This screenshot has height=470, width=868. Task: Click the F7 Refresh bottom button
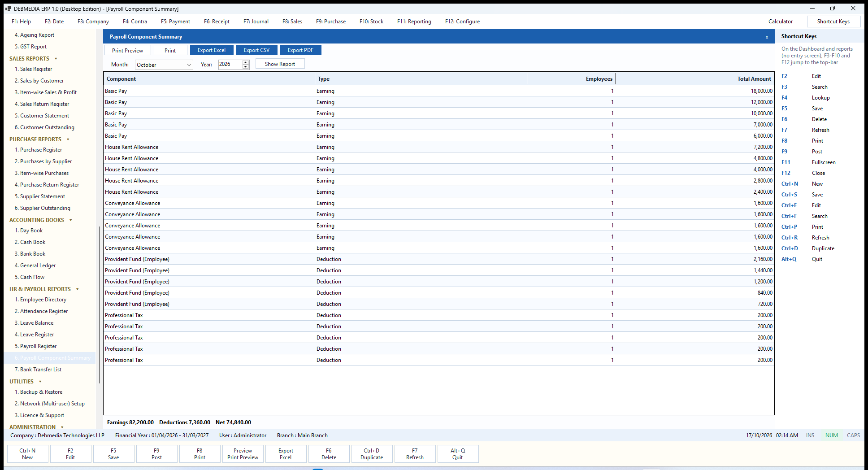(415, 454)
